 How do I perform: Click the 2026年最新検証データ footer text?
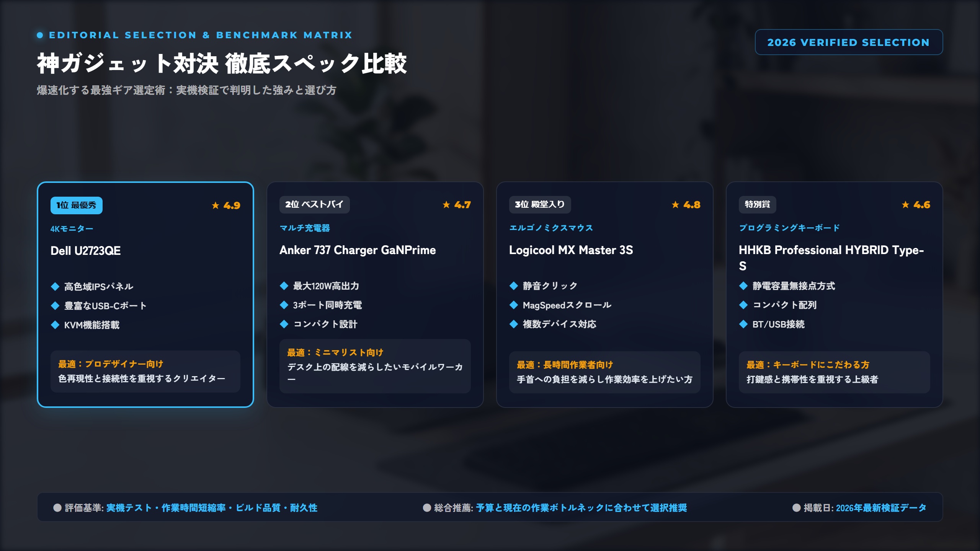click(x=881, y=508)
